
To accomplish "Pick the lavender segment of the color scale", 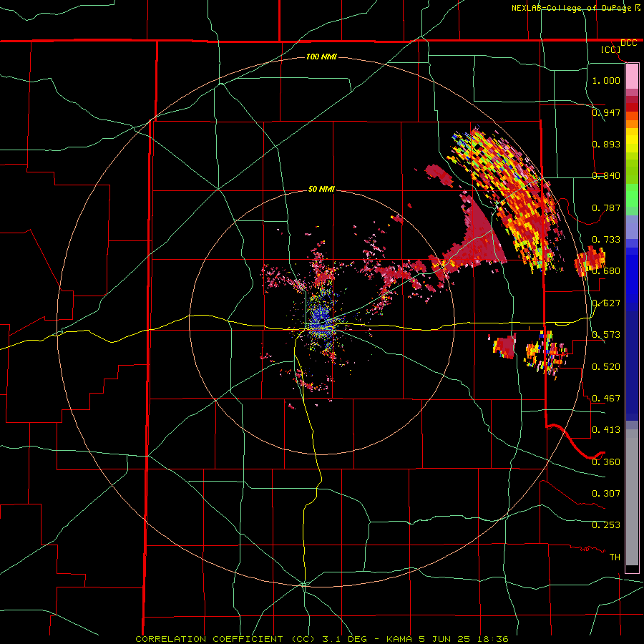I will pyautogui.click(x=632, y=227).
